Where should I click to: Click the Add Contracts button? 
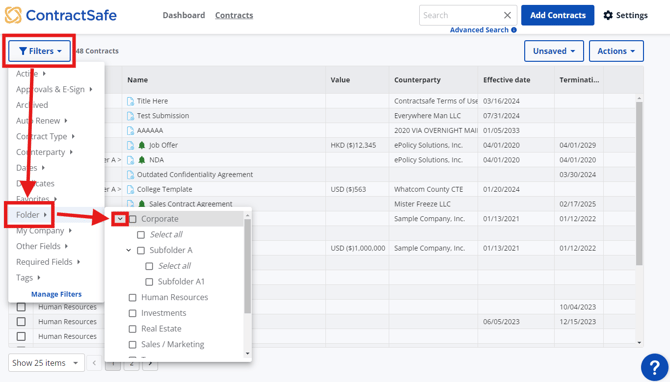pyautogui.click(x=558, y=15)
